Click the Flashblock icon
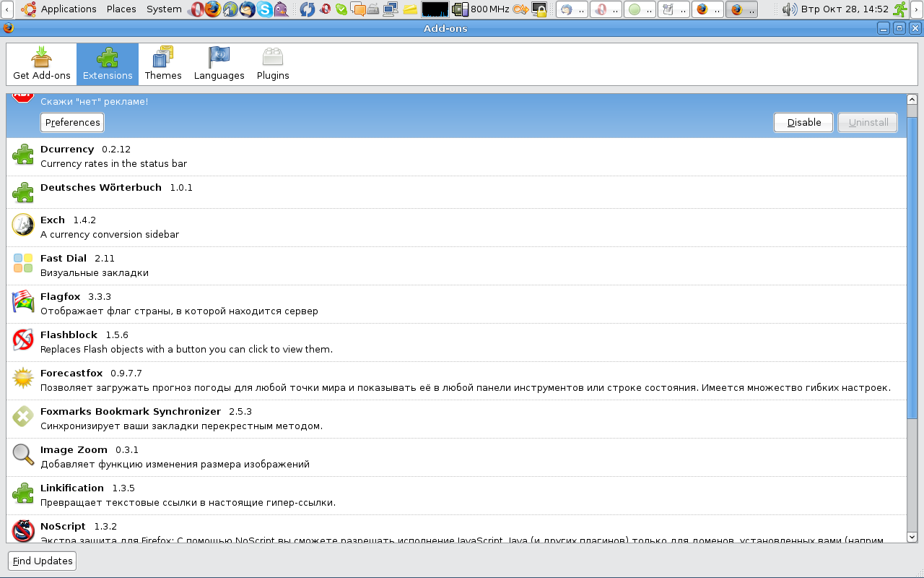The height and width of the screenshot is (578, 924). (23, 340)
